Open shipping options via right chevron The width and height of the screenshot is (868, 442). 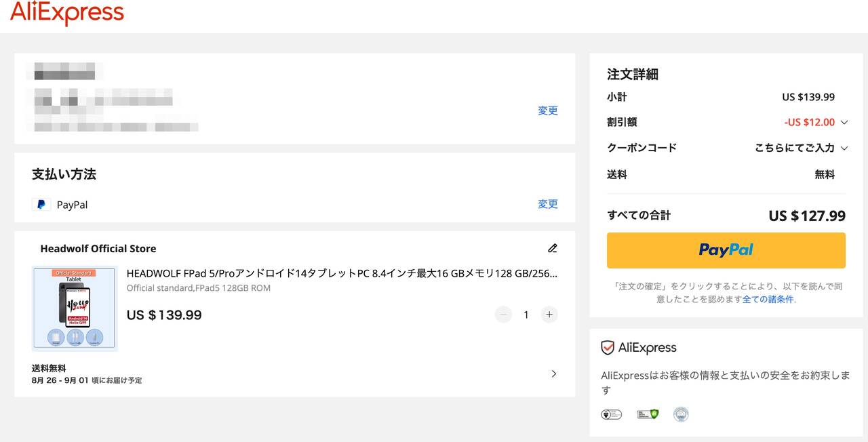(x=554, y=374)
